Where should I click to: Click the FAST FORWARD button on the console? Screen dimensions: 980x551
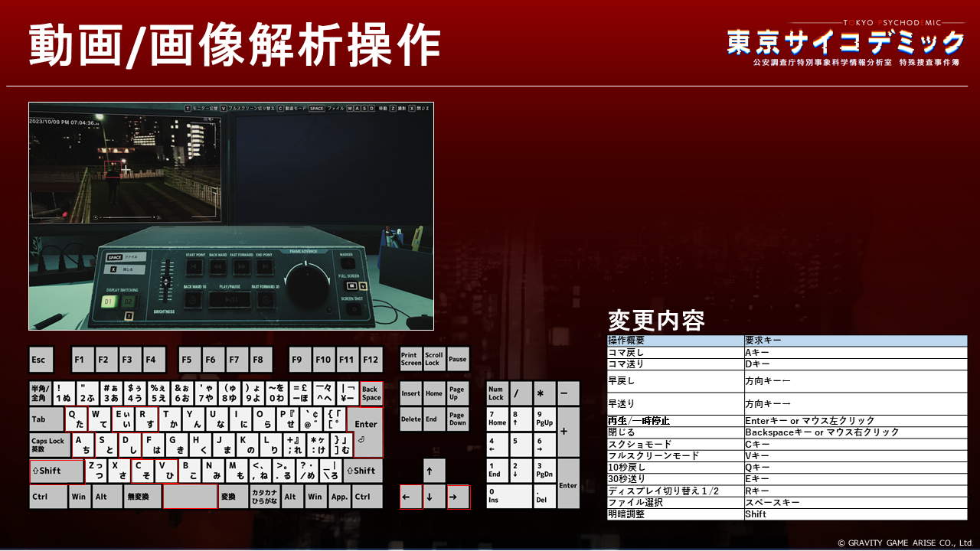click(x=242, y=267)
